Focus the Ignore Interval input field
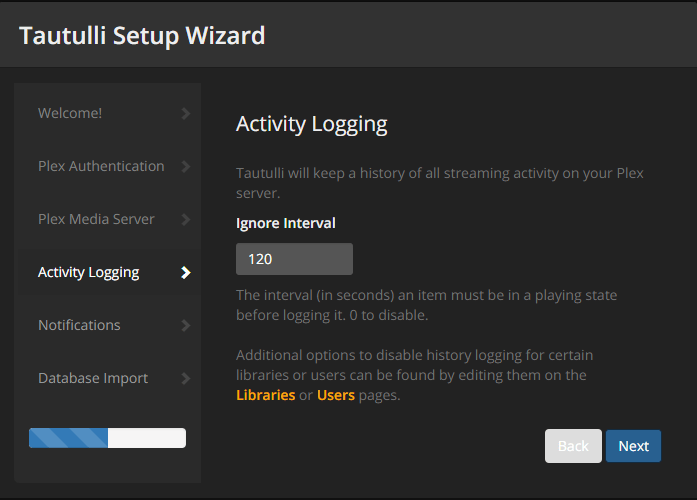 pos(294,259)
